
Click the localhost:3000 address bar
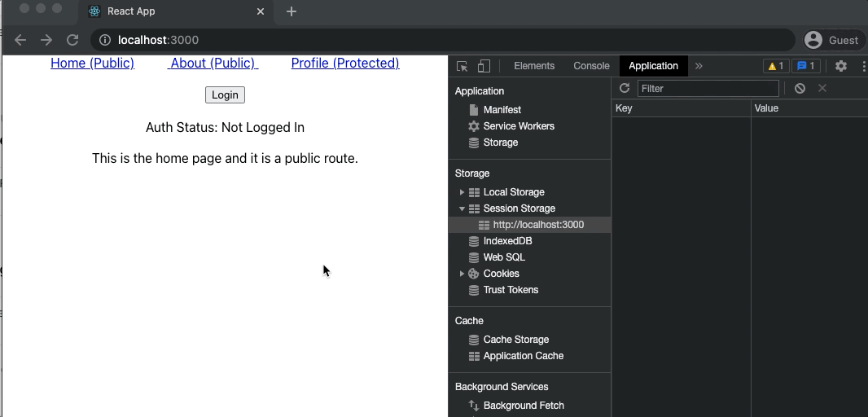pyautogui.click(x=443, y=40)
